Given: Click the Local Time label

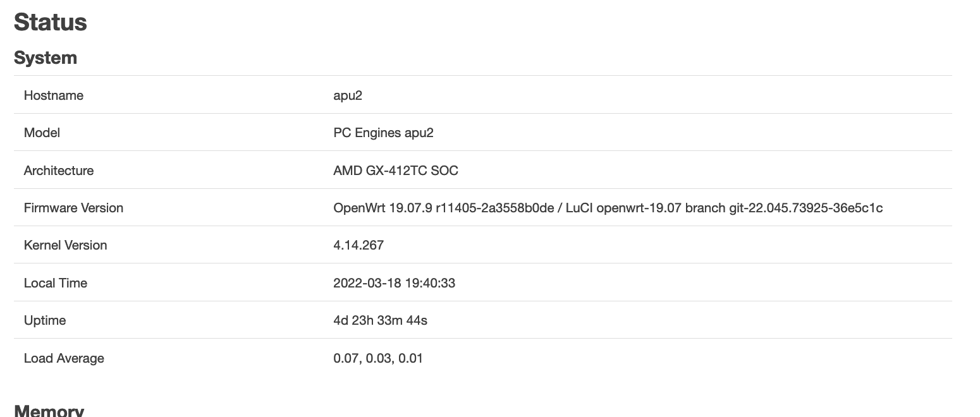Looking at the screenshot, I should (56, 283).
